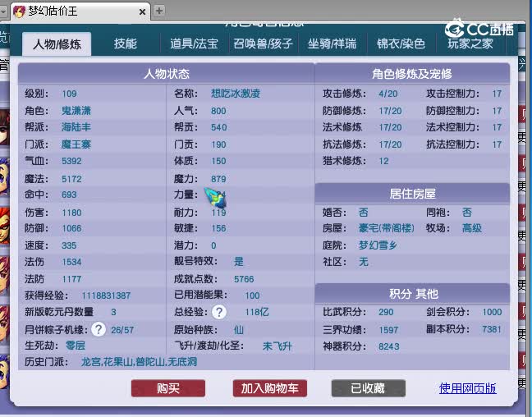Select the character name 想吃冰激凌
Image resolution: width=532 pixels, height=417 pixels.
tap(236, 94)
